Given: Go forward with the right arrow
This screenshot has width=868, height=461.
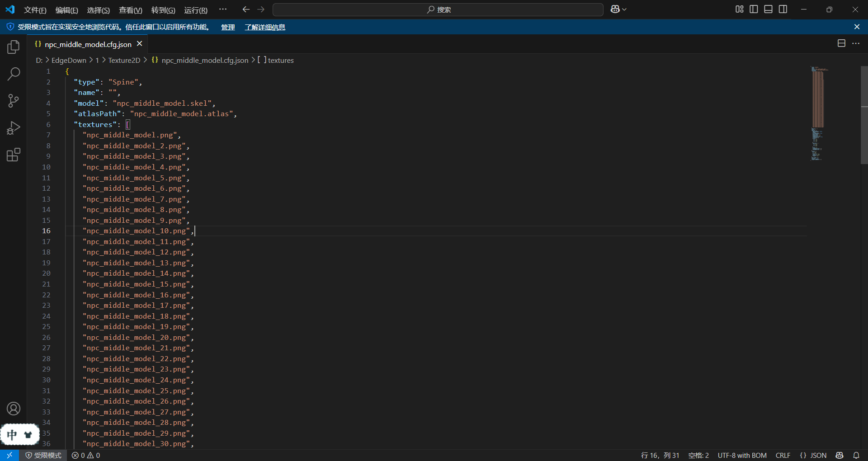Looking at the screenshot, I should click(x=261, y=9).
